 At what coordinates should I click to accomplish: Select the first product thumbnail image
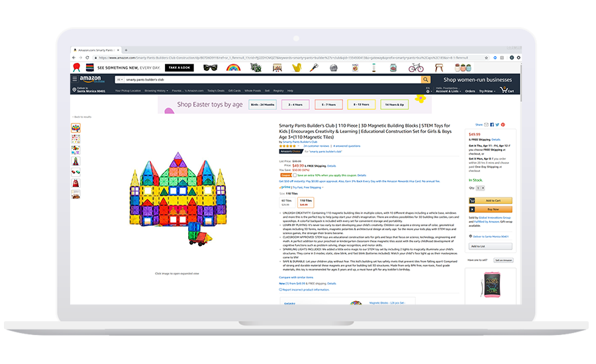pos(76,128)
